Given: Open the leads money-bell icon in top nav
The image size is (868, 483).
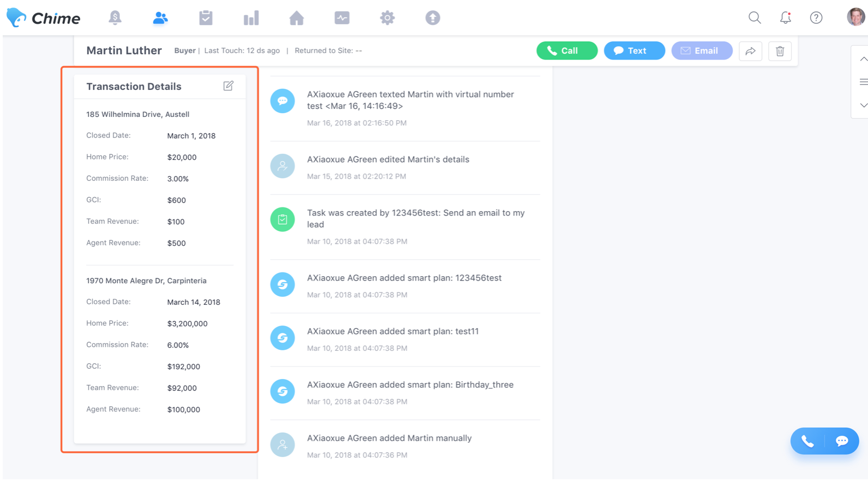Looking at the screenshot, I should point(115,18).
